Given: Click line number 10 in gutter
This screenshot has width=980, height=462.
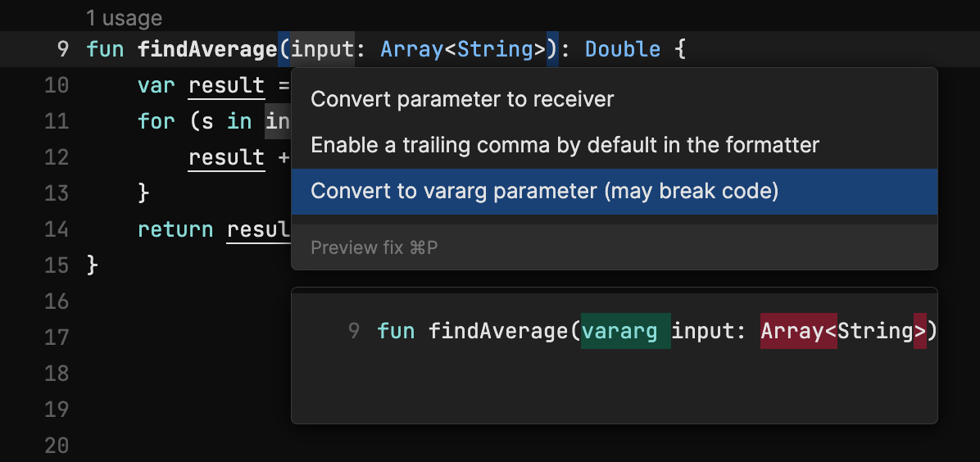Looking at the screenshot, I should [57, 85].
